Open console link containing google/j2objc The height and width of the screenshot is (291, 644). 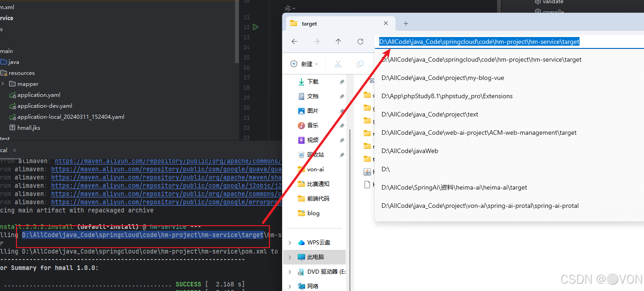(x=166, y=185)
